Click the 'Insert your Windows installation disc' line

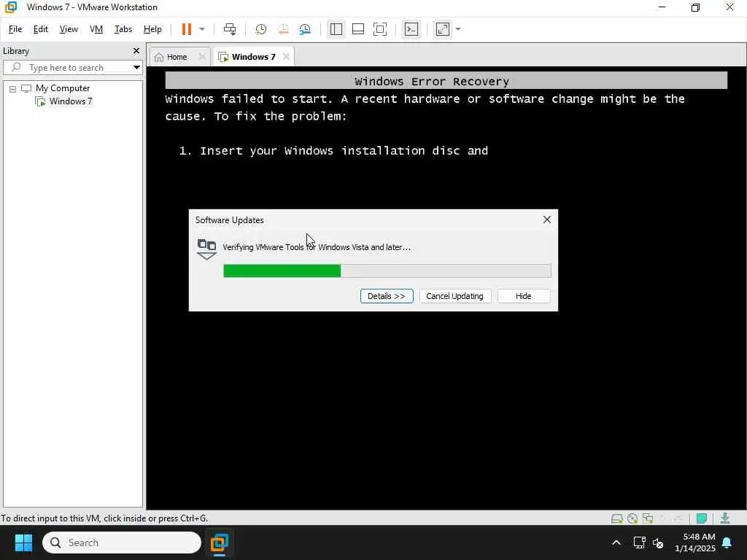[x=333, y=150]
